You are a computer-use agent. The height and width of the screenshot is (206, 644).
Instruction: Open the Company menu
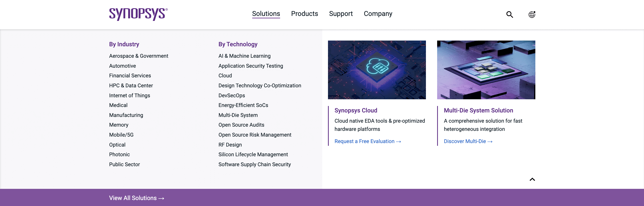click(x=378, y=13)
